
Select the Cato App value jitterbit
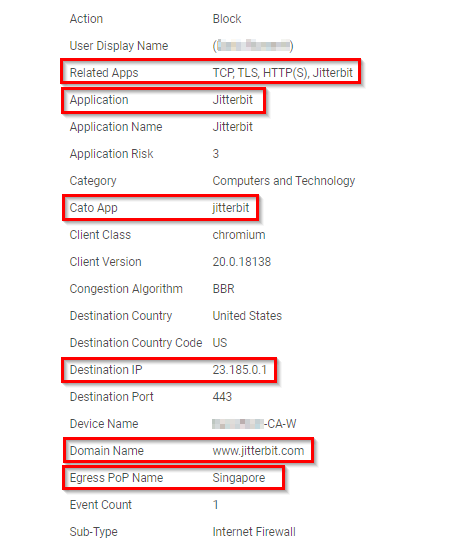pyautogui.click(x=231, y=208)
